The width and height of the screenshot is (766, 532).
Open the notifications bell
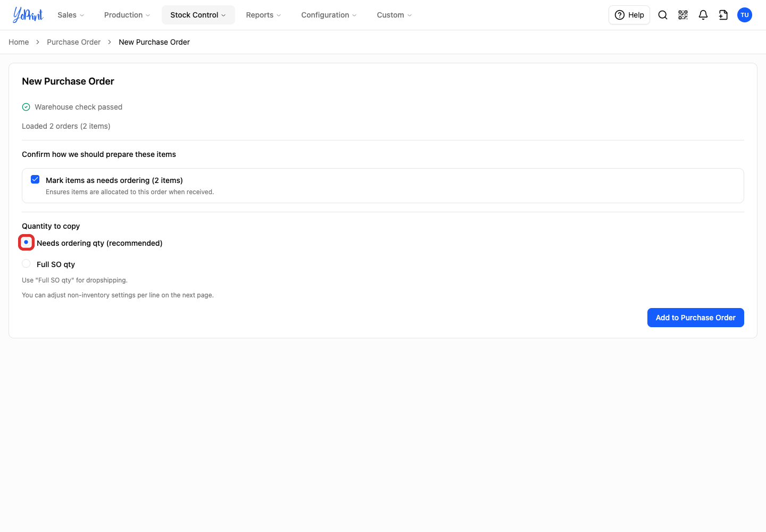(x=703, y=15)
